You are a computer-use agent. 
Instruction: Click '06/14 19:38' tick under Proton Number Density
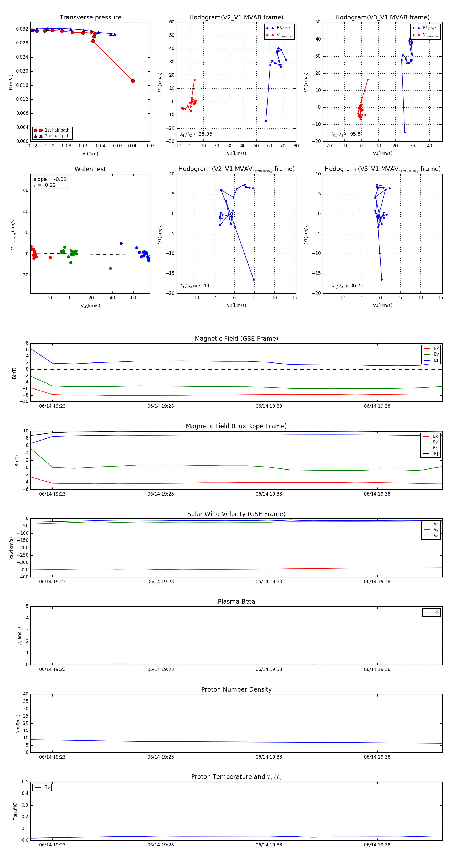tap(377, 757)
